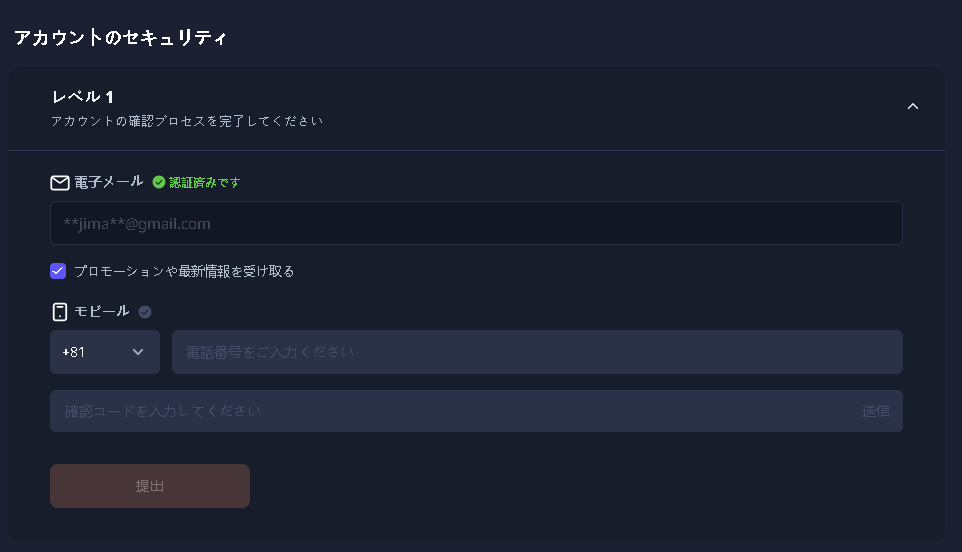The image size is (962, 552).
Task: Click the 提出 submit button
Action: [150, 486]
